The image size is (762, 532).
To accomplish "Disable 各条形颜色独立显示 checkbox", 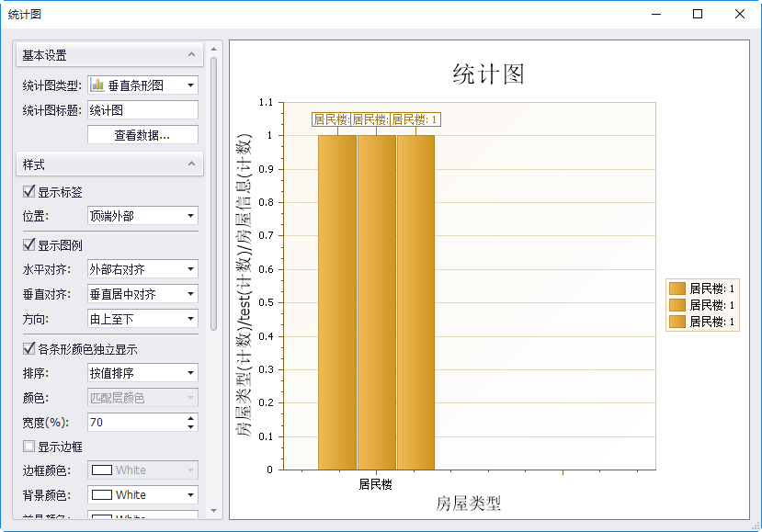I will [x=28, y=349].
